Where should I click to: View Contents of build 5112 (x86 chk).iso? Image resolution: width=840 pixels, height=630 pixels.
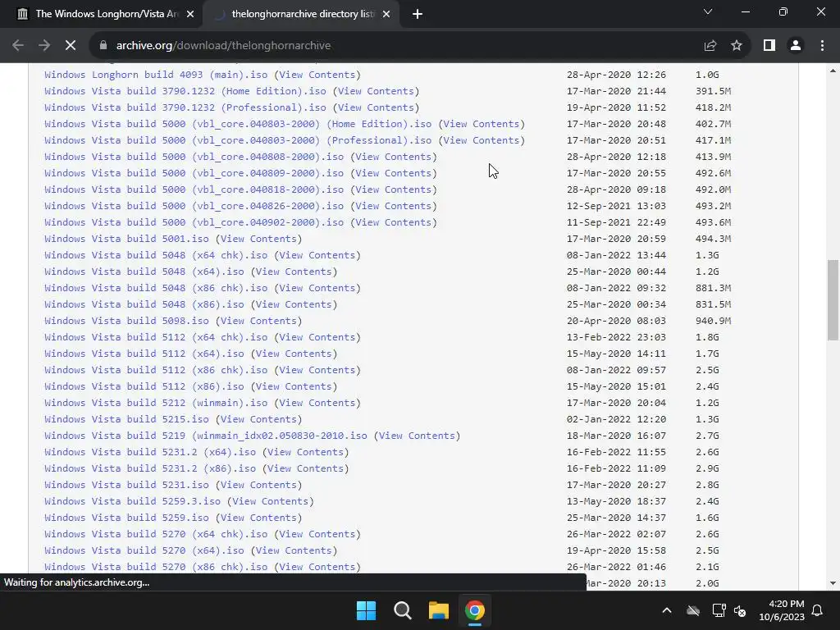(x=317, y=370)
